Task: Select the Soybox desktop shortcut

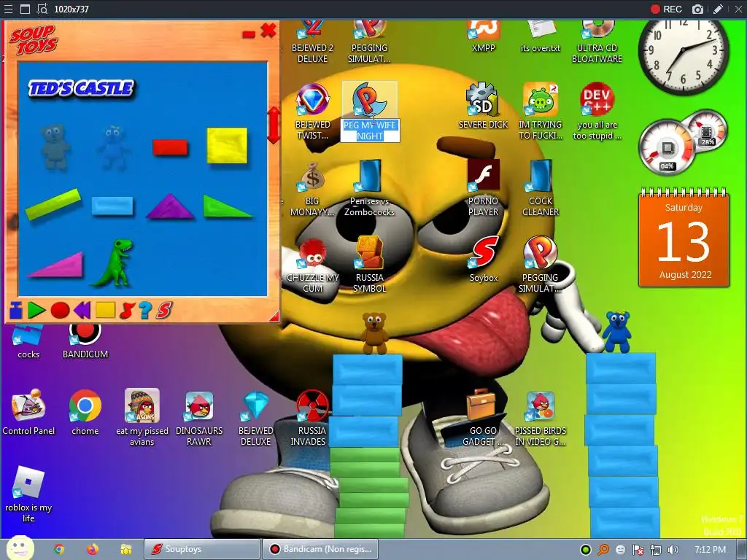Action: pyautogui.click(x=484, y=259)
